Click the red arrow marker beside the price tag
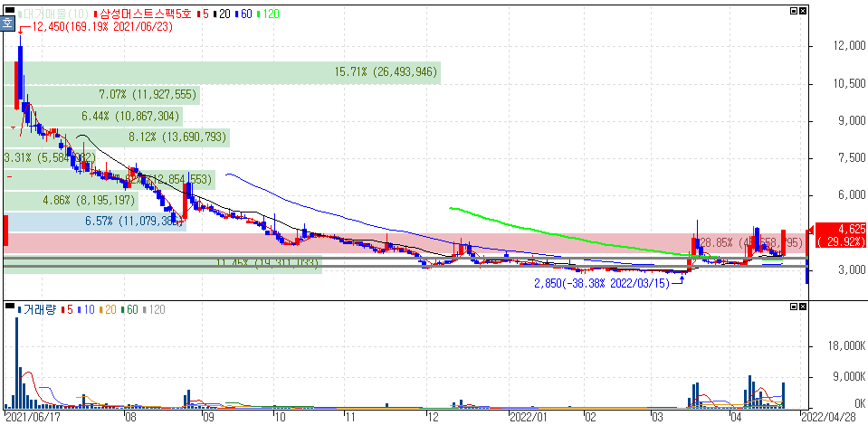 (x=809, y=229)
